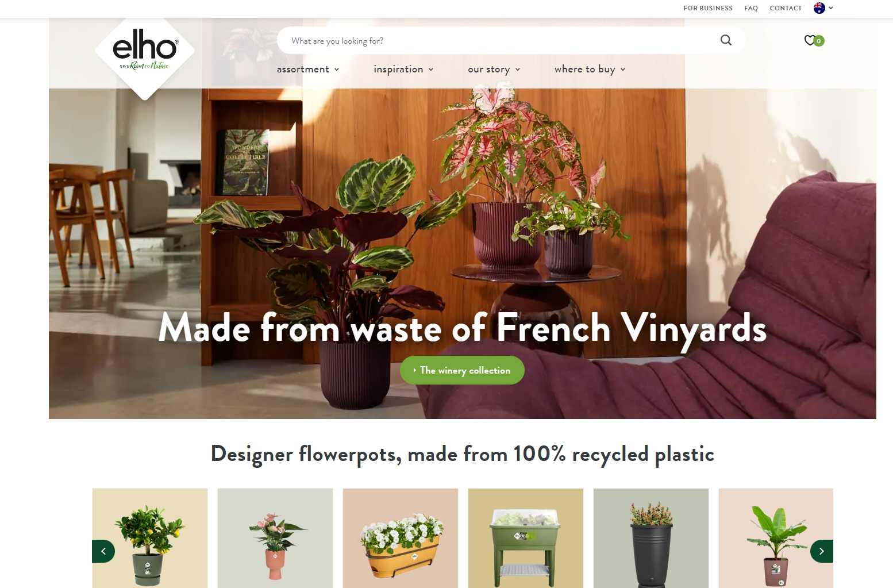Open the For Business link
The image size is (893, 588).
click(708, 8)
